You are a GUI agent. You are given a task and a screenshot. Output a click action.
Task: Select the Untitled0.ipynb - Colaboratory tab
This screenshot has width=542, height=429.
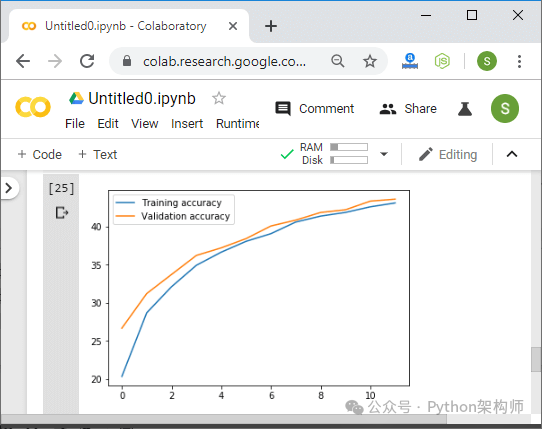(x=129, y=26)
